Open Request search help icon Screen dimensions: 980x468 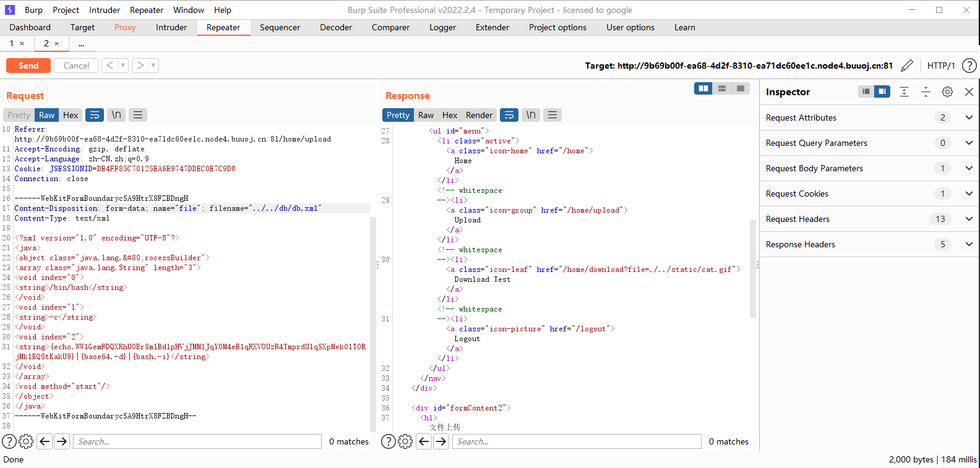(x=9, y=441)
